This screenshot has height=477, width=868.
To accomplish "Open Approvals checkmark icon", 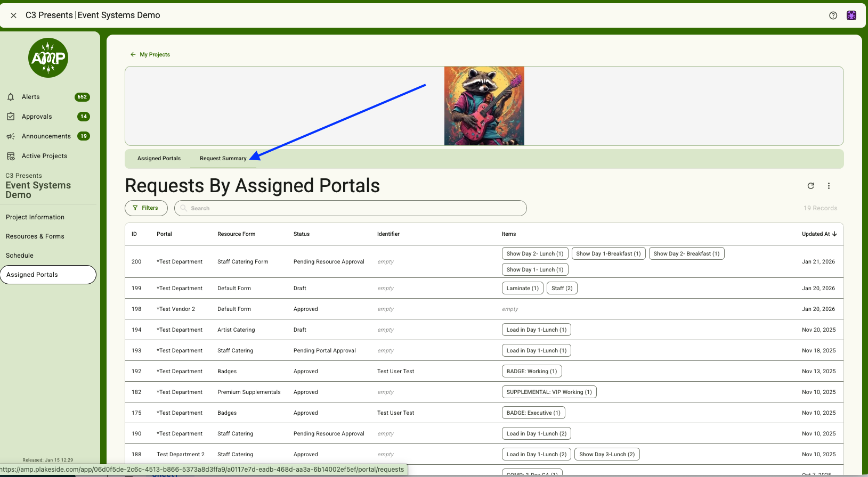I will pos(11,117).
